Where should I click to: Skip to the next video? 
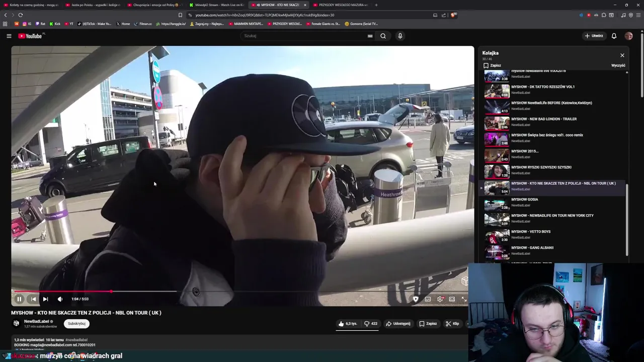pyautogui.click(x=45, y=299)
